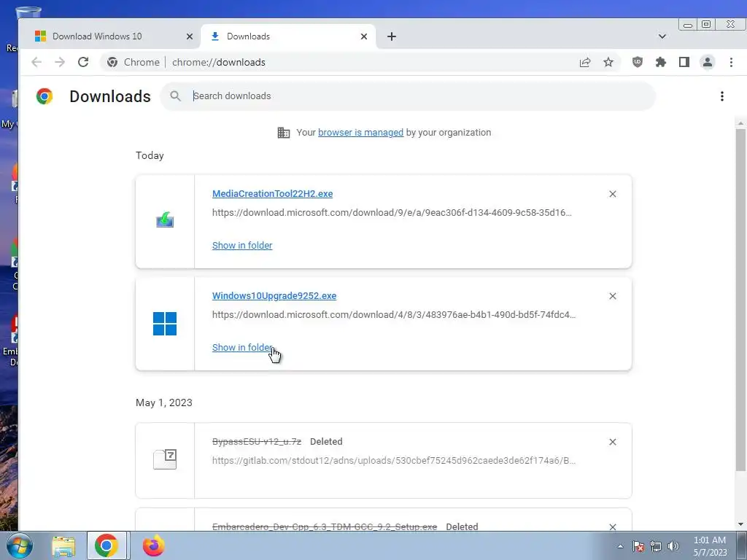
Task: Open the taskbar clock showing 1:01 AM
Action: coord(710,546)
